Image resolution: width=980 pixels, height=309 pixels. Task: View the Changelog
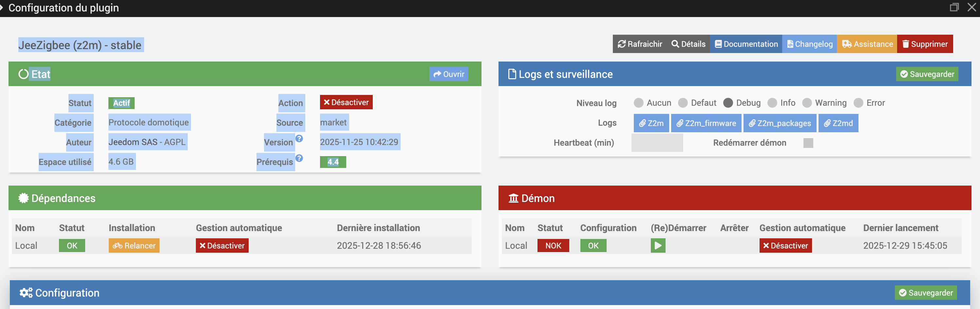(x=810, y=44)
